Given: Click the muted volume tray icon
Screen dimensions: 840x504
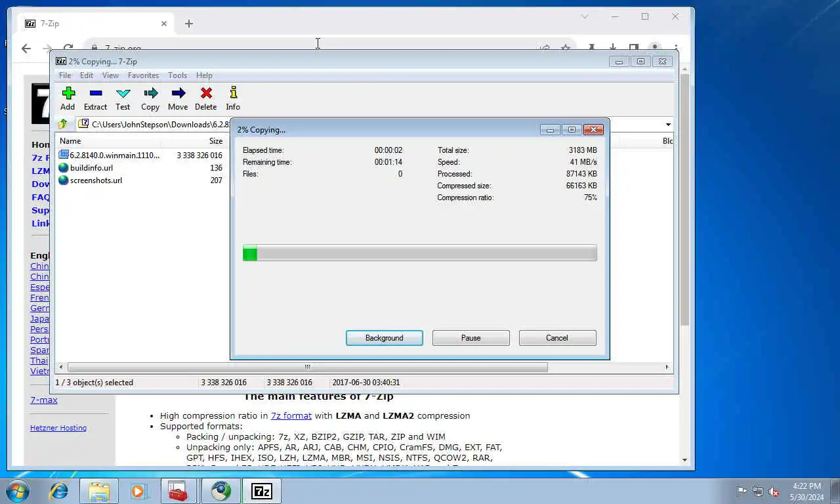Looking at the screenshot, I should pyautogui.click(x=774, y=492).
